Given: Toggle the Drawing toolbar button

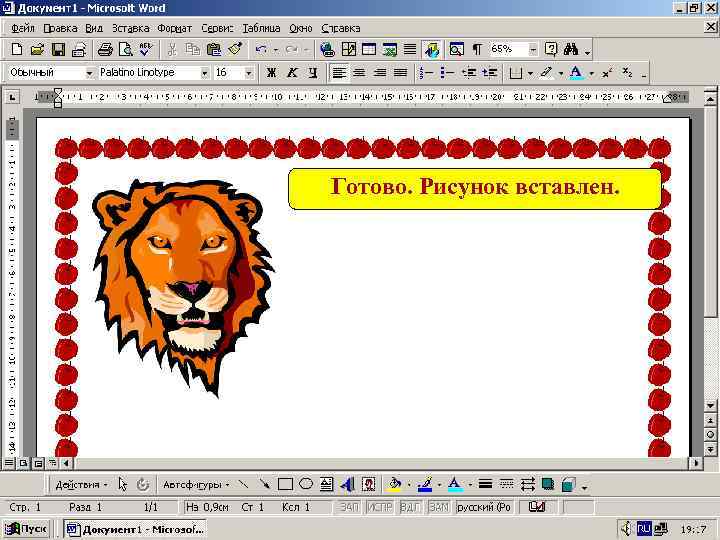Looking at the screenshot, I should coord(432,49).
